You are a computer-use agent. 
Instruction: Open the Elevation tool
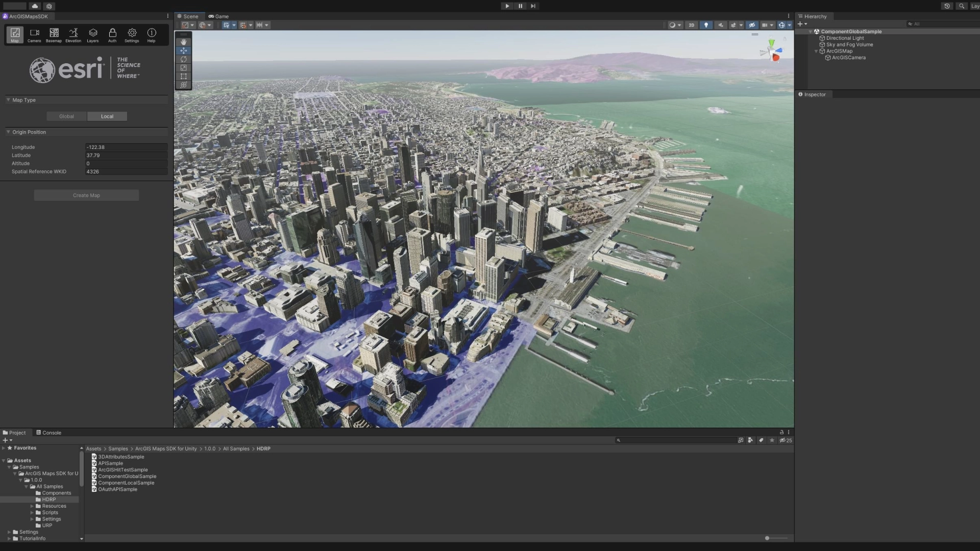pyautogui.click(x=73, y=35)
